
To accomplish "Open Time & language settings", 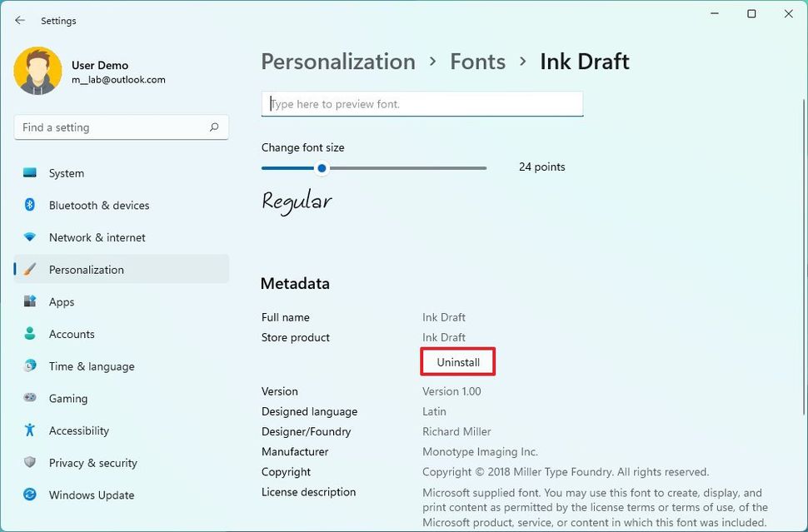I will point(94,366).
